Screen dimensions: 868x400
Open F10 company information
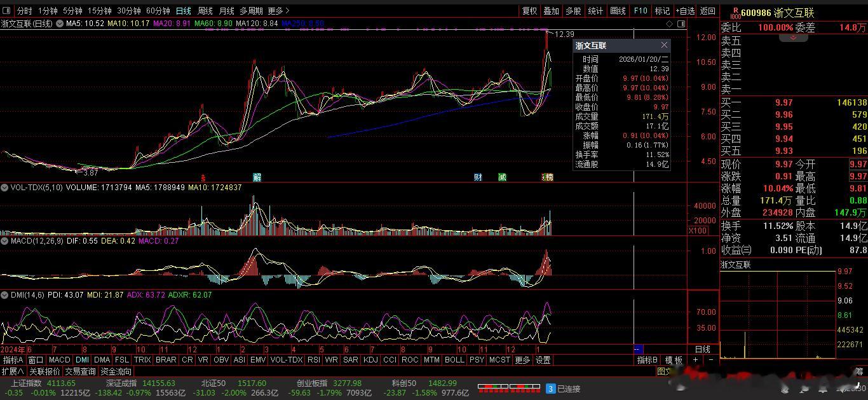point(641,11)
